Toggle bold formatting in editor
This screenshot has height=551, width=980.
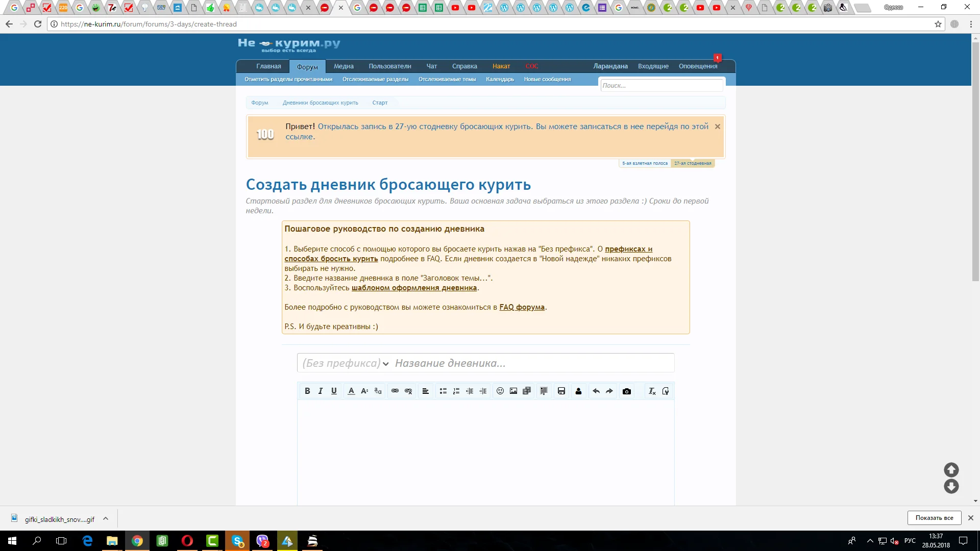point(307,391)
